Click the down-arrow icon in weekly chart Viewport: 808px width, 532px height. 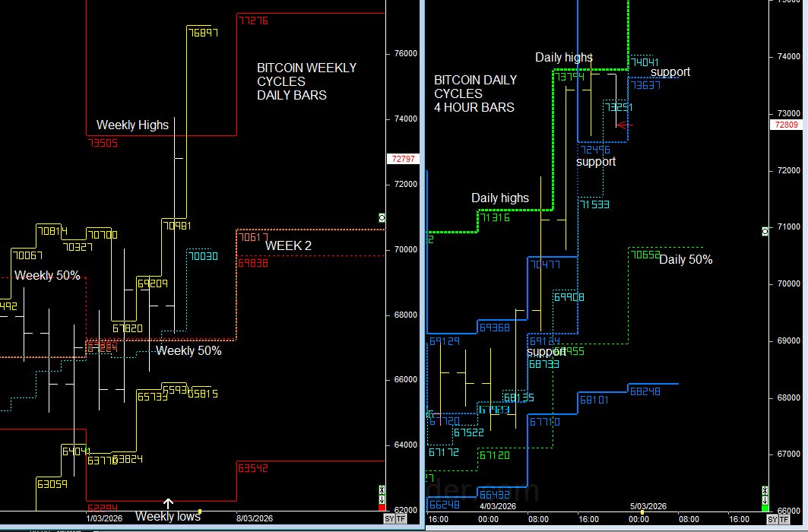(382, 499)
